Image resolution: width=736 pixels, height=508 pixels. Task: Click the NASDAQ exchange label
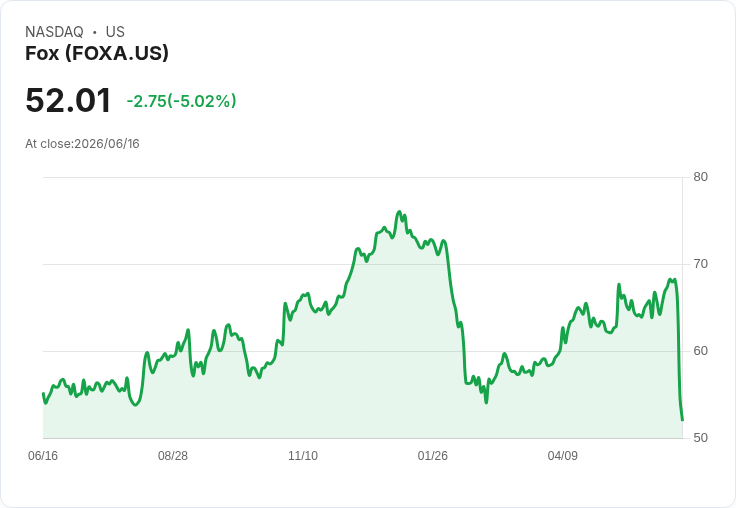54,32
